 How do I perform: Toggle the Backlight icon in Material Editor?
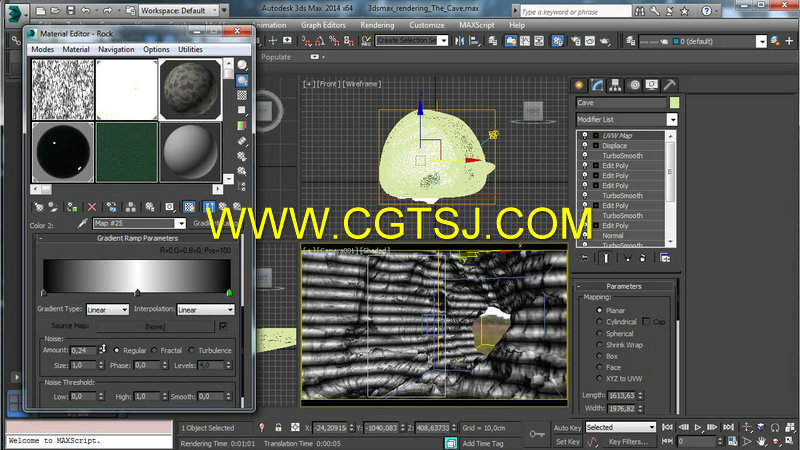pyautogui.click(x=242, y=80)
